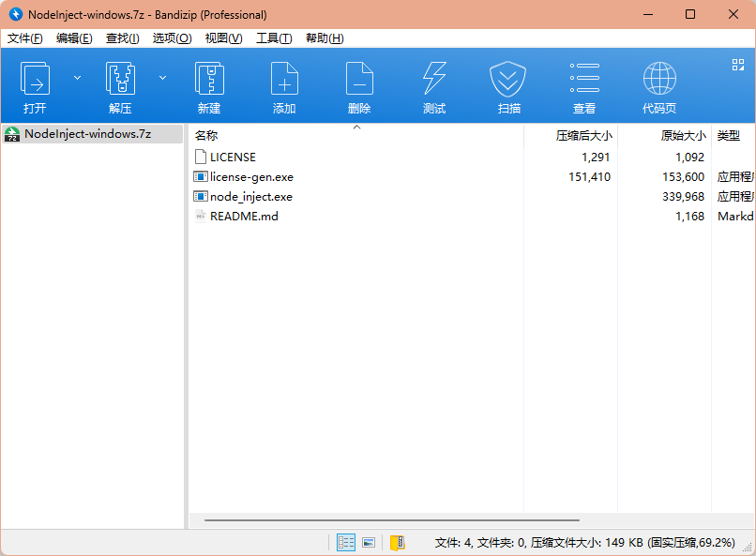
Task: Sort by the Name (名称) column header
Action: 206,136
